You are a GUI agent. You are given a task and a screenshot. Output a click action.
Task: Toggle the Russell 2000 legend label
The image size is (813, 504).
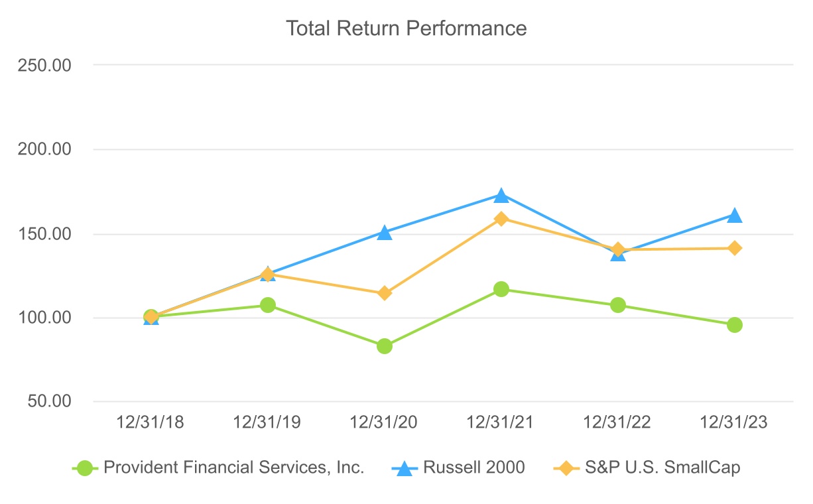474,468
